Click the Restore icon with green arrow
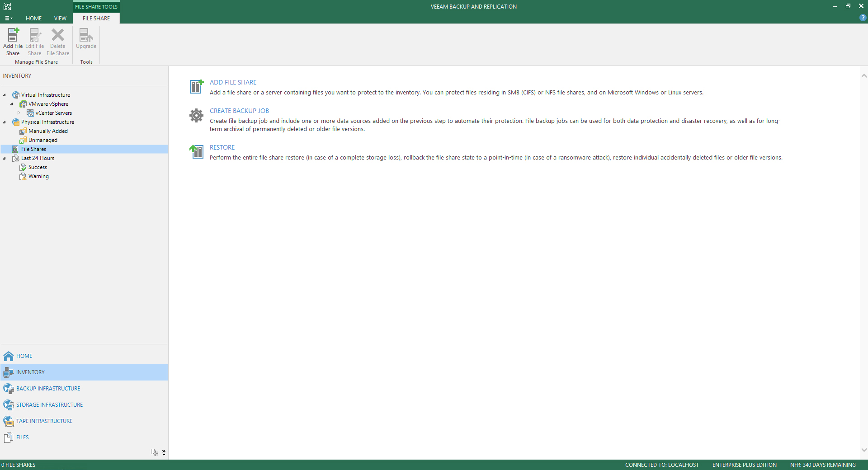 (196, 151)
